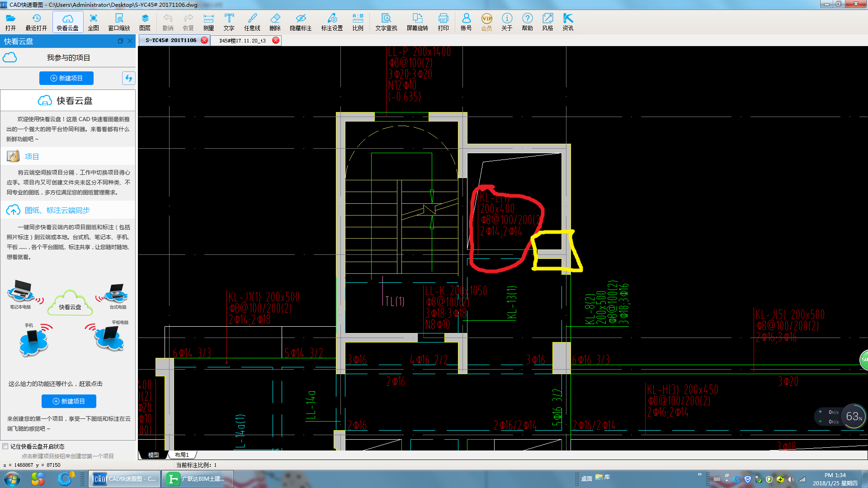868x488 pixels.
Task: Switch to 布局1 layout tab
Action: (182, 455)
